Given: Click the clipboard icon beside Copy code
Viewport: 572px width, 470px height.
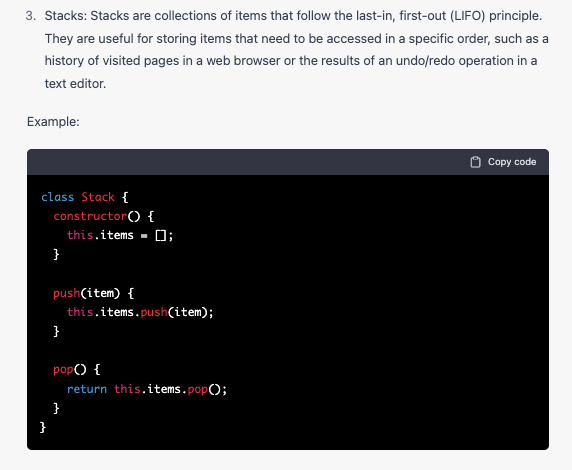Looking at the screenshot, I should (475, 162).
